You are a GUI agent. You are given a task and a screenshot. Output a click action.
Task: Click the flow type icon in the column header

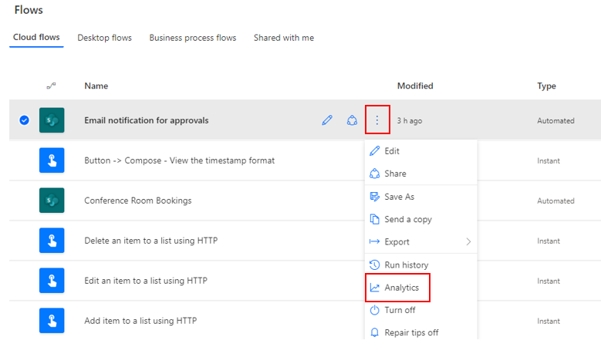coord(51,86)
